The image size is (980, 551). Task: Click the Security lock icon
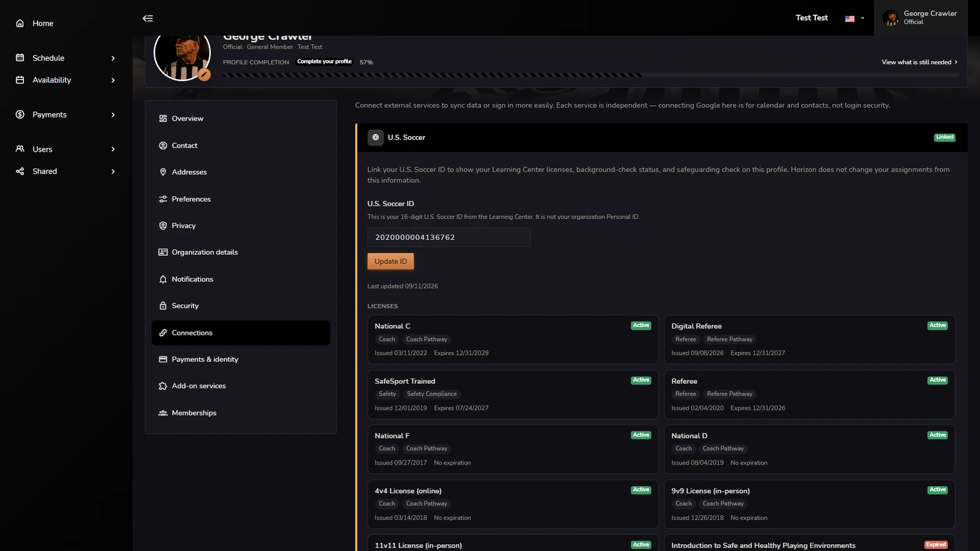click(163, 305)
